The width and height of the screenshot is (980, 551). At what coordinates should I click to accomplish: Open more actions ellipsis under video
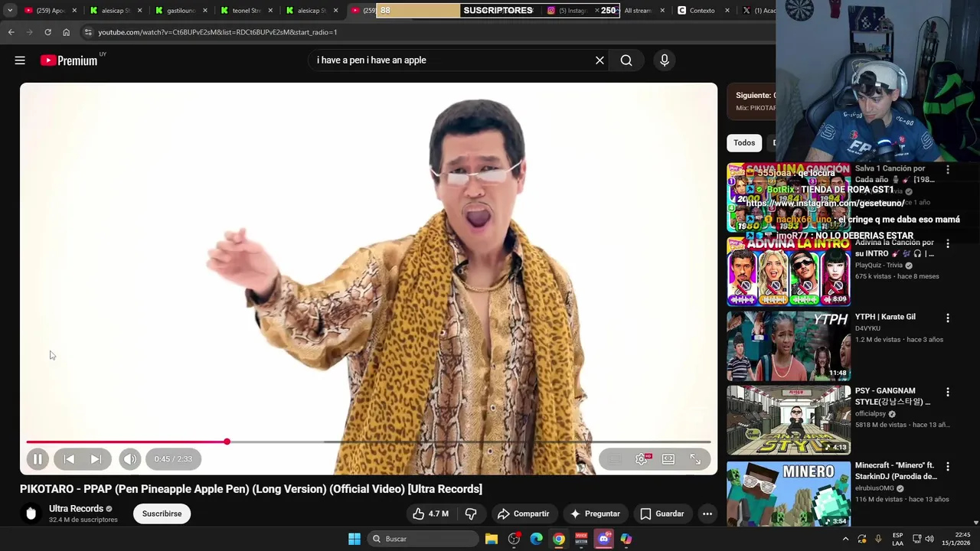[707, 514]
